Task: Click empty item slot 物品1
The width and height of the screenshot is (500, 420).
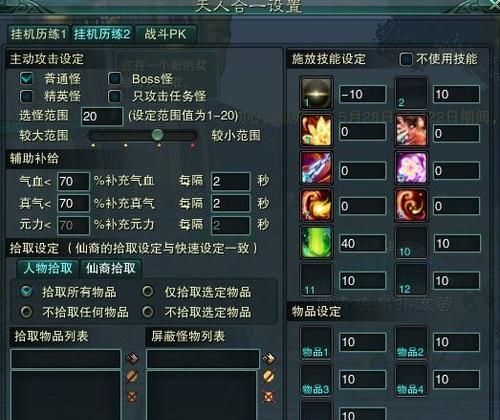Action: (x=316, y=343)
